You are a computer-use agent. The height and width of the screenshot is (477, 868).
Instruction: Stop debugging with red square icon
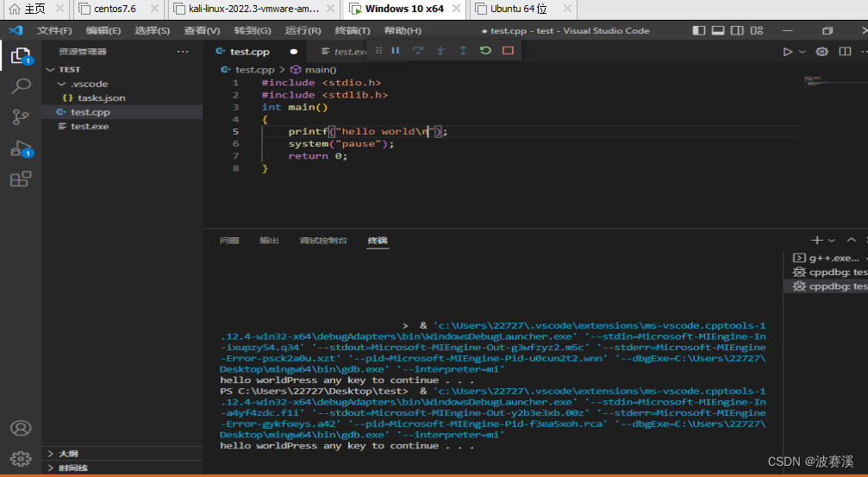(509, 50)
